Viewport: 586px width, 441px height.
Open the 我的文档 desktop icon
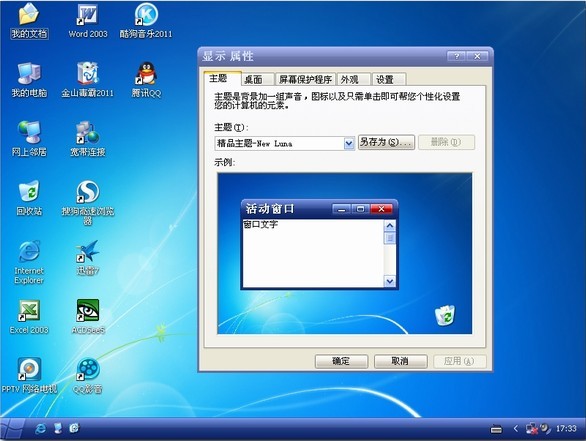tap(29, 21)
